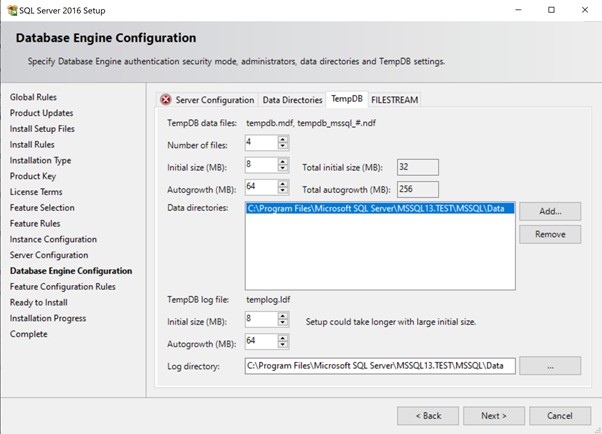Click Database Engine Configuration sidebar step
Screen dimensions: 602x434
tap(71, 271)
